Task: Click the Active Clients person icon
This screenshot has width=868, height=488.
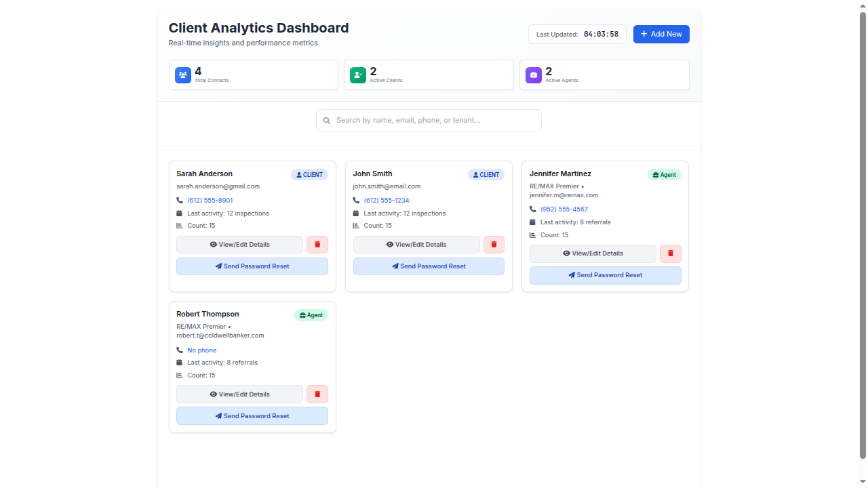Action: (358, 75)
